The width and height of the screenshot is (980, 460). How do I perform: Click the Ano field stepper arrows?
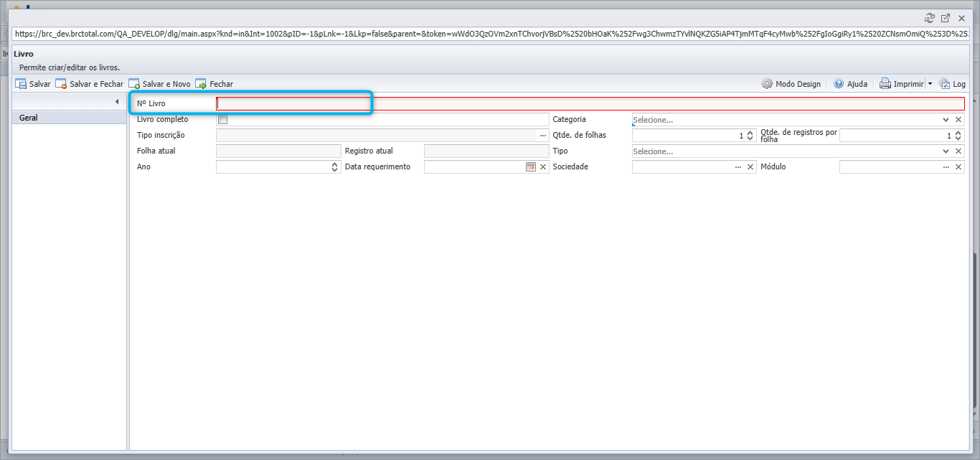coord(334,167)
